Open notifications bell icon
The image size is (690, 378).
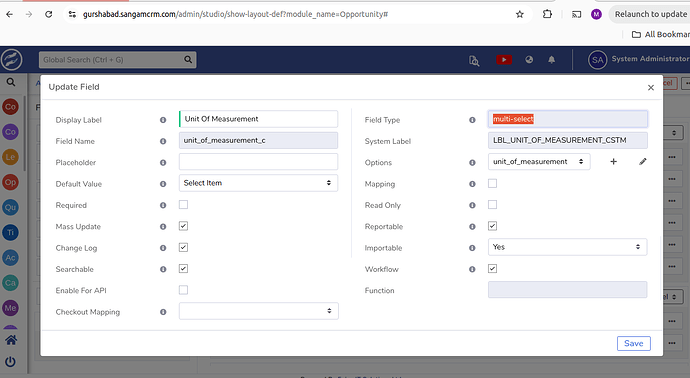pyautogui.click(x=551, y=59)
